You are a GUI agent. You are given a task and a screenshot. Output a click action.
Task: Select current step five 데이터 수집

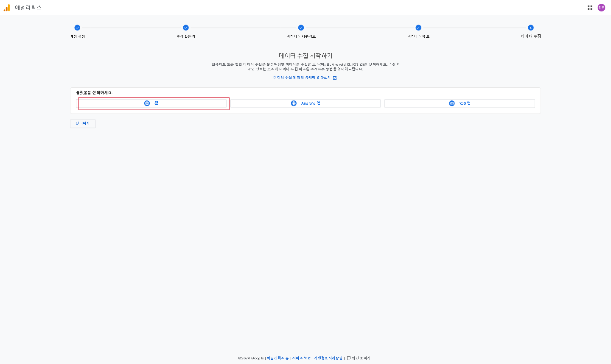click(x=531, y=28)
